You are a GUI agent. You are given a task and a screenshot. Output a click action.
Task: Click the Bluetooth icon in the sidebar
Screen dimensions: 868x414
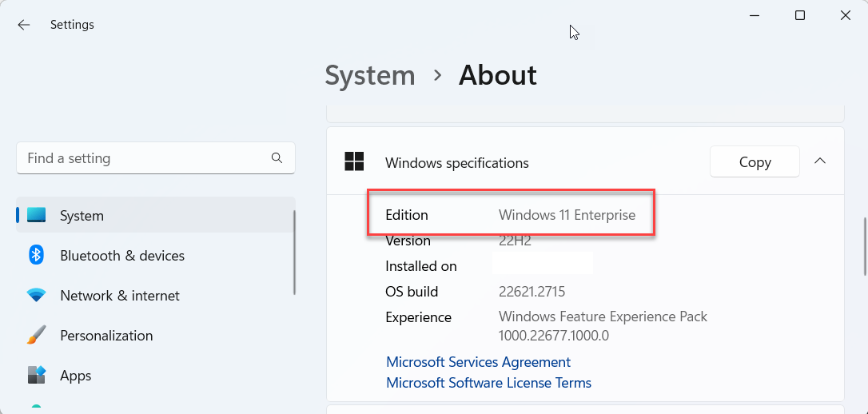pyautogui.click(x=37, y=255)
